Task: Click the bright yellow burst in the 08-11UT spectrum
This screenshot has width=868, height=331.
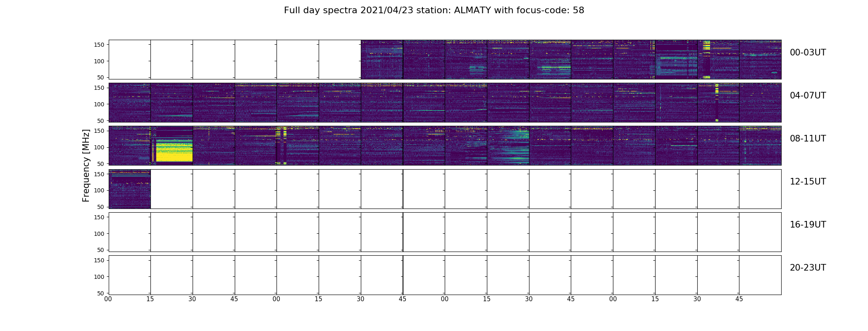Action: tap(174, 150)
